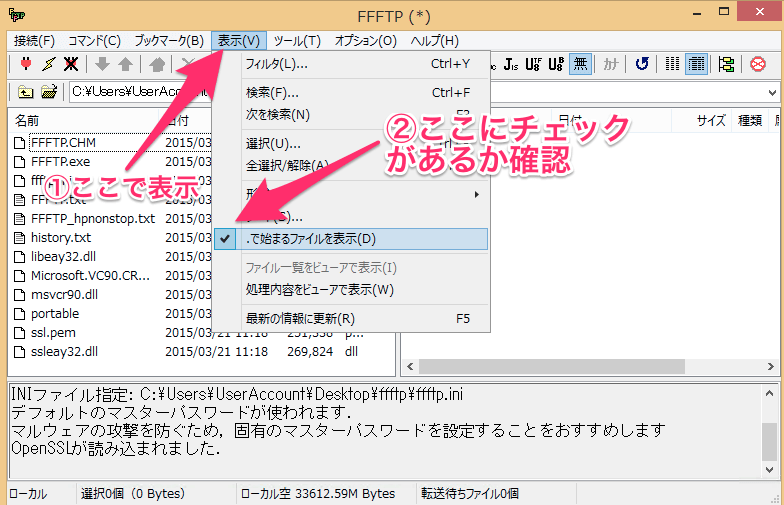Click the Upload up-arrow toolbar icon
Viewport: 784px width, 505px height.
point(125,64)
